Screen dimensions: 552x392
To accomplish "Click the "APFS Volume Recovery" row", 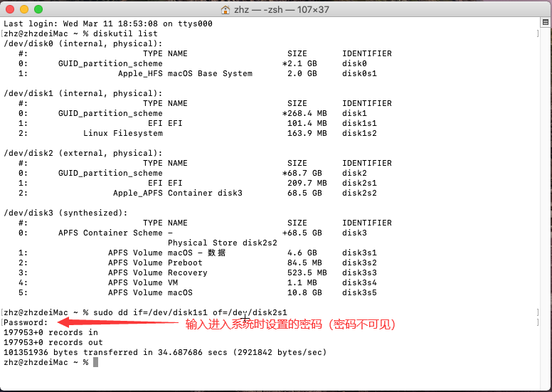I will click(158, 272).
